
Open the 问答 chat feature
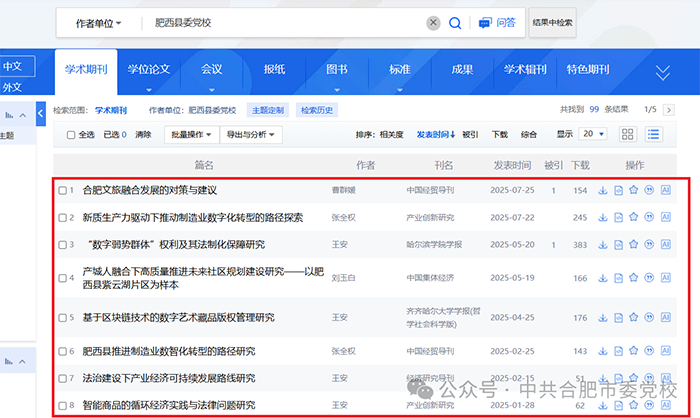[497, 23]
